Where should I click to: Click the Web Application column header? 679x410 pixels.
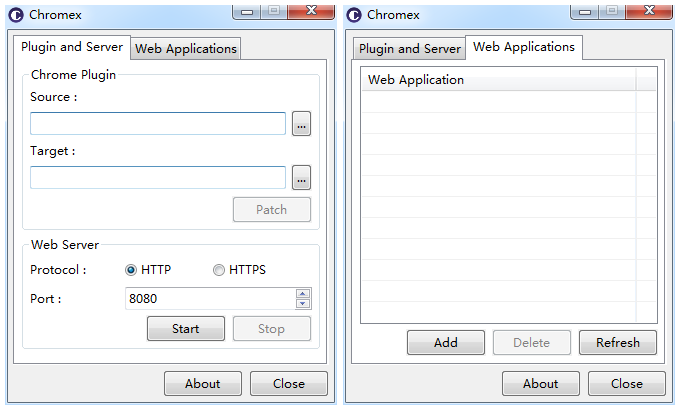[x=498, y=80]
